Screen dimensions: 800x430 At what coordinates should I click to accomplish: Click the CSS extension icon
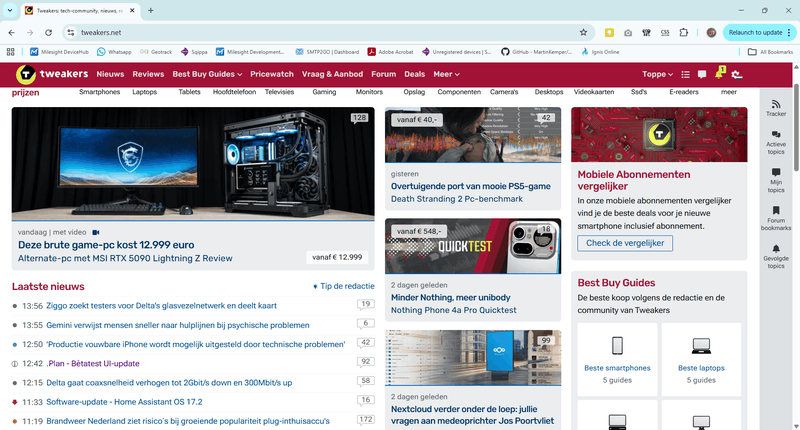point(665,33)
